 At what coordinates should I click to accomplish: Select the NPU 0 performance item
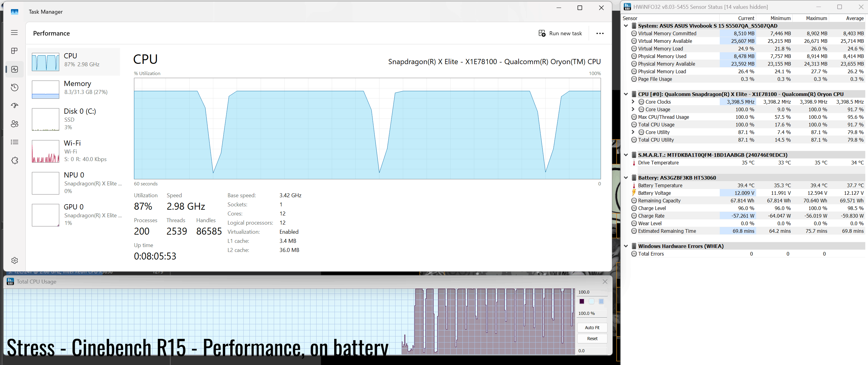click(74, 183)
